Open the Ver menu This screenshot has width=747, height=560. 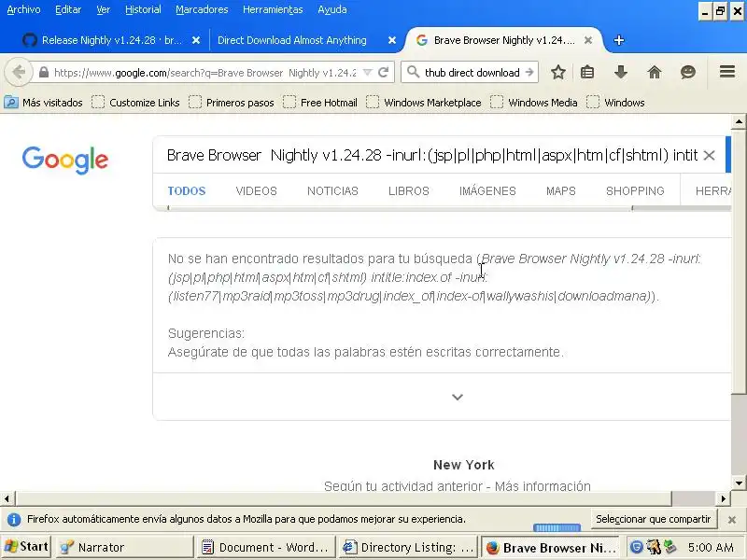pyautogui.click(x=104, y=9)
